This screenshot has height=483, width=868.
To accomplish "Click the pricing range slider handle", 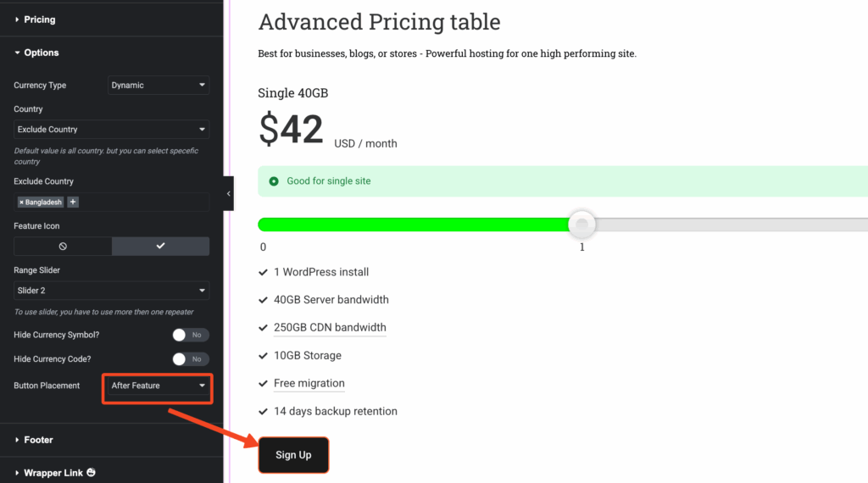I will (x=581, y=225).
